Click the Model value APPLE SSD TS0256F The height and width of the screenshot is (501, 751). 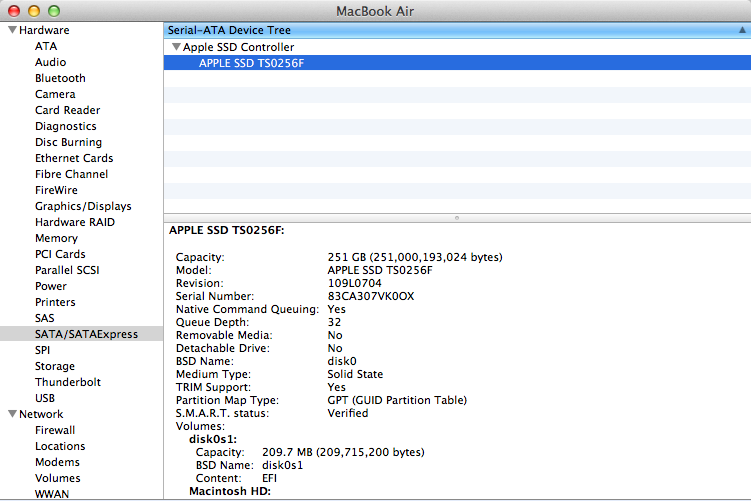(x=380, y=270)
